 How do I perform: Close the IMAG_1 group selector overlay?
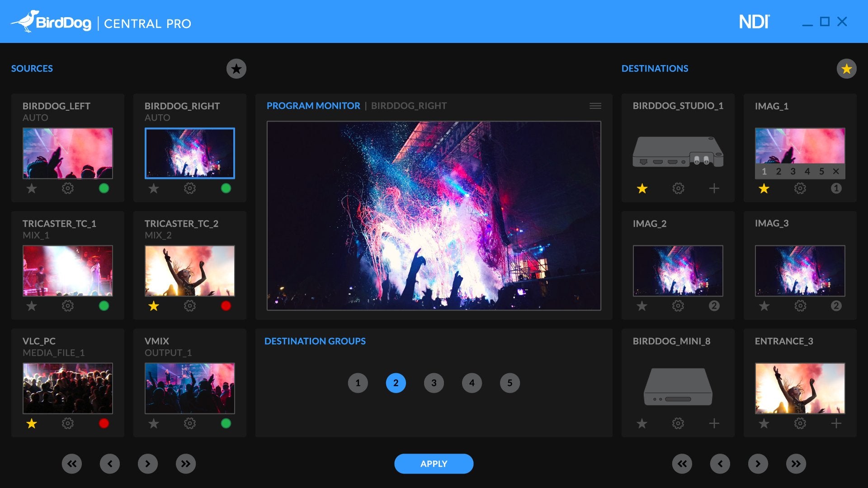click(x=836, y=171)
